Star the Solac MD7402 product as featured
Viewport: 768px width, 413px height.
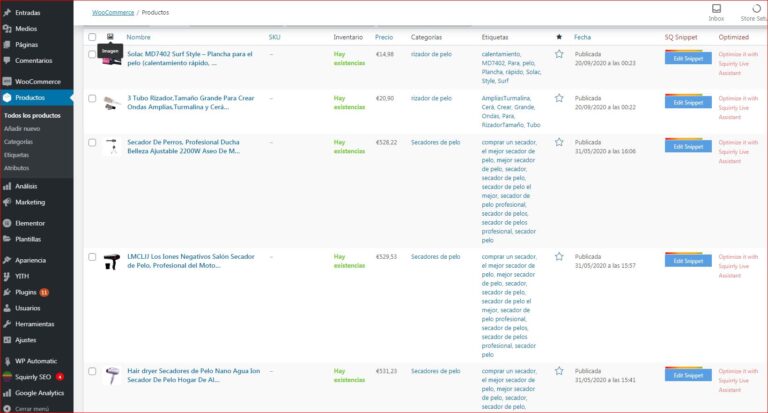pos(559,54)
